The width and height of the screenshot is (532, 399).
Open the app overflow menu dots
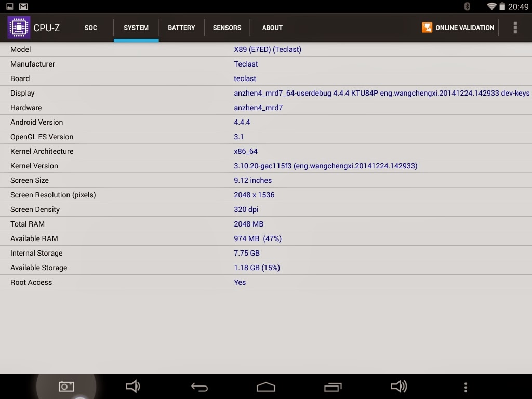515,28
